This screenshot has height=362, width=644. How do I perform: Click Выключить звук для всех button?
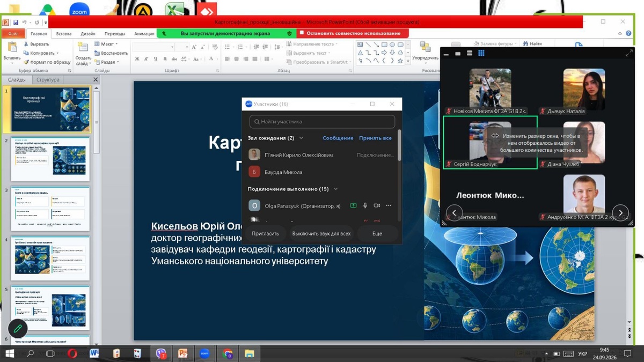click(x=321, y=233)
